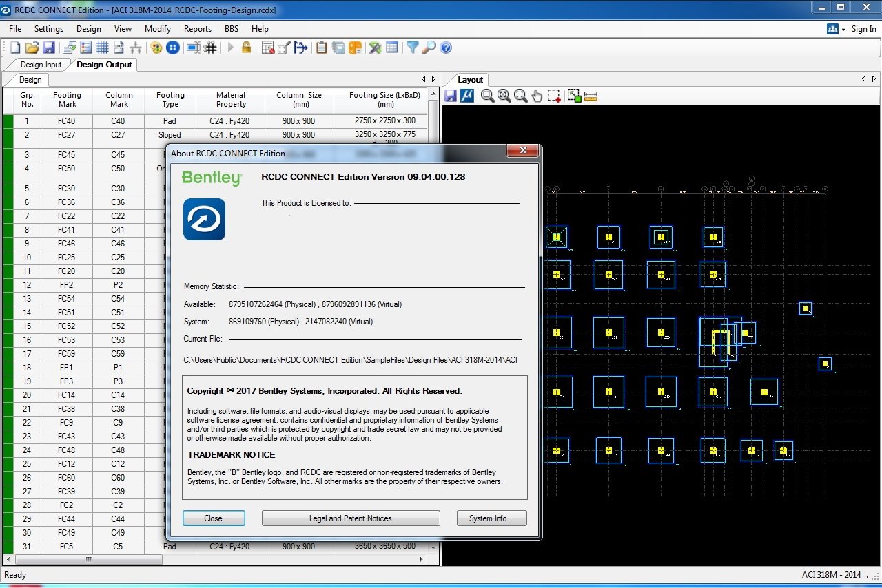The image size is (882, 588).
Task: Click the System Info button
Action: tap(492, 518)
